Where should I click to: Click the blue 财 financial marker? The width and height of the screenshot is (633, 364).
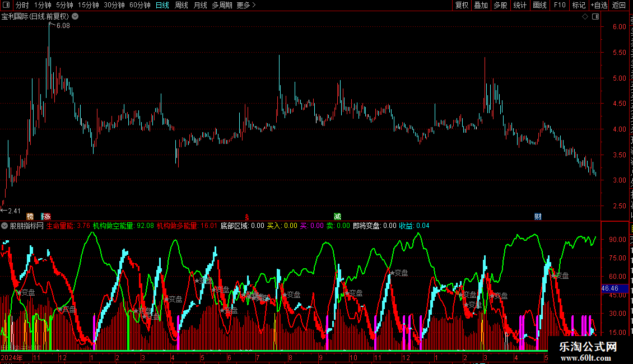[x=538, y=217]
